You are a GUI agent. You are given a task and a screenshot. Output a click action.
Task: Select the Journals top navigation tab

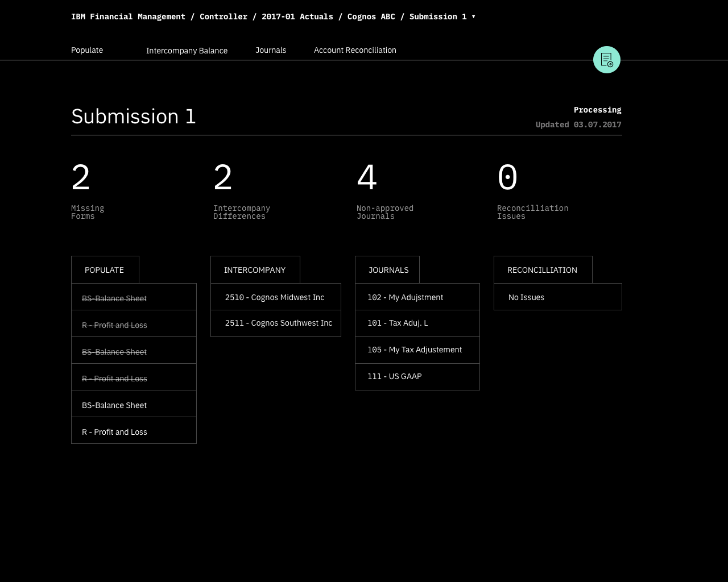click(x=271, y=50)
